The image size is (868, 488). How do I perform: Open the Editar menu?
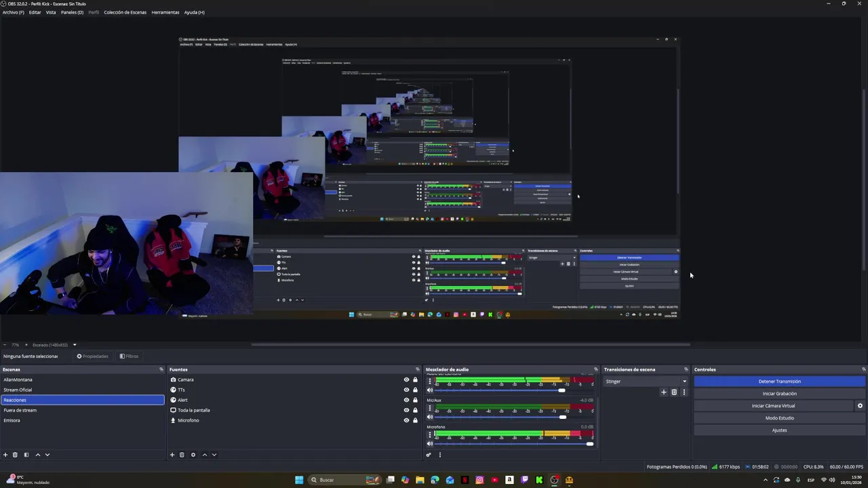(35, 12)
